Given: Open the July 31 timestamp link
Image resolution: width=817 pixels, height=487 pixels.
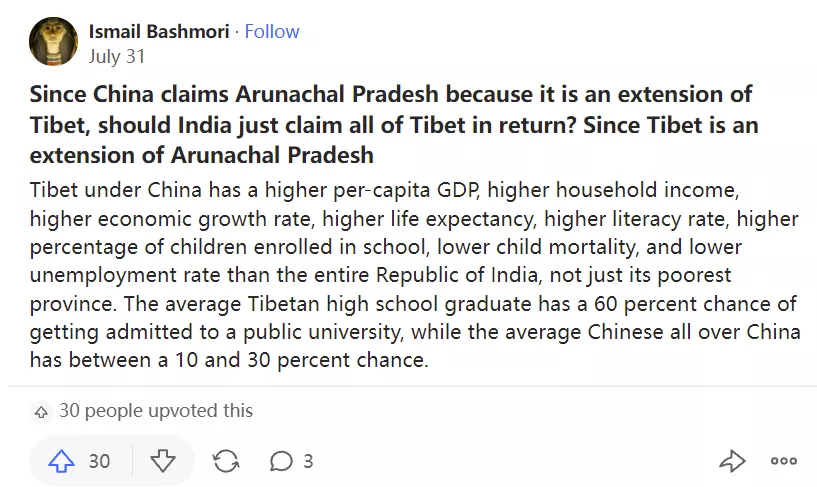Looking at the screenshot, I should 118,56.
